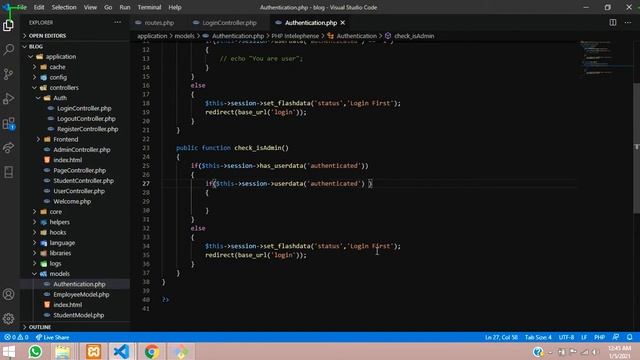Open the Terminal menu
The width and height of the screenshot is (640, 360).
coord(149,7)
